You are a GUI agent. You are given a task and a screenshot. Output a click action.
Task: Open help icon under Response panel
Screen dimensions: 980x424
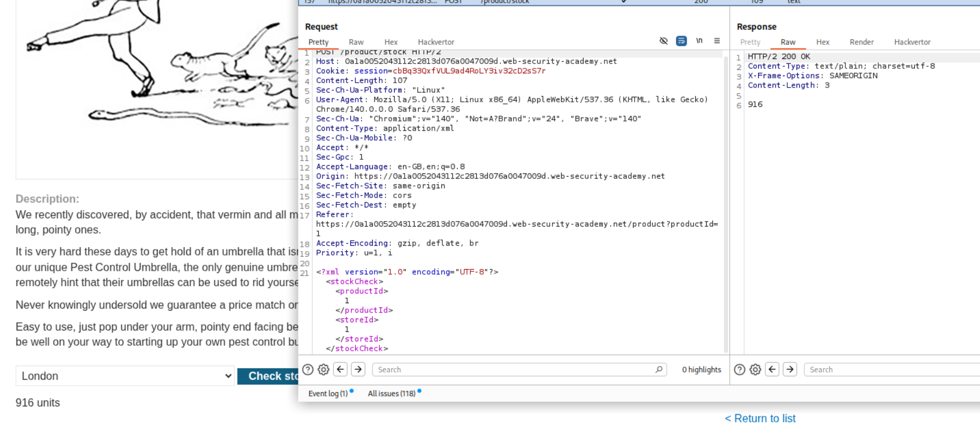[x=739, y=370]
